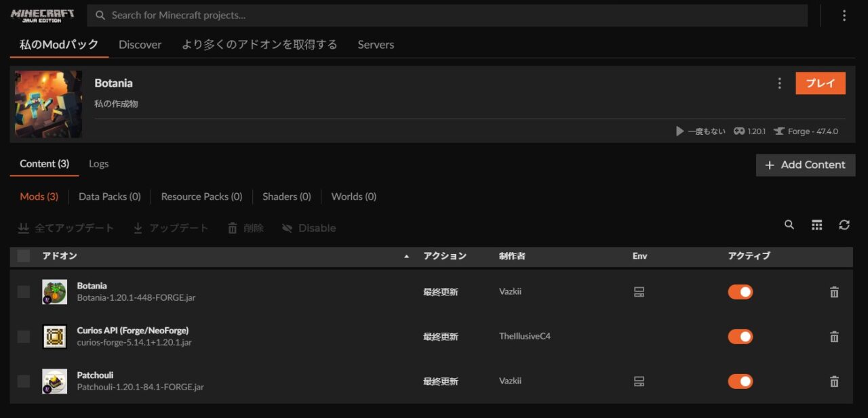868x418 pixels.
Task: Check the Patchouli row checkbox
Action: click(x=24, y=381)
